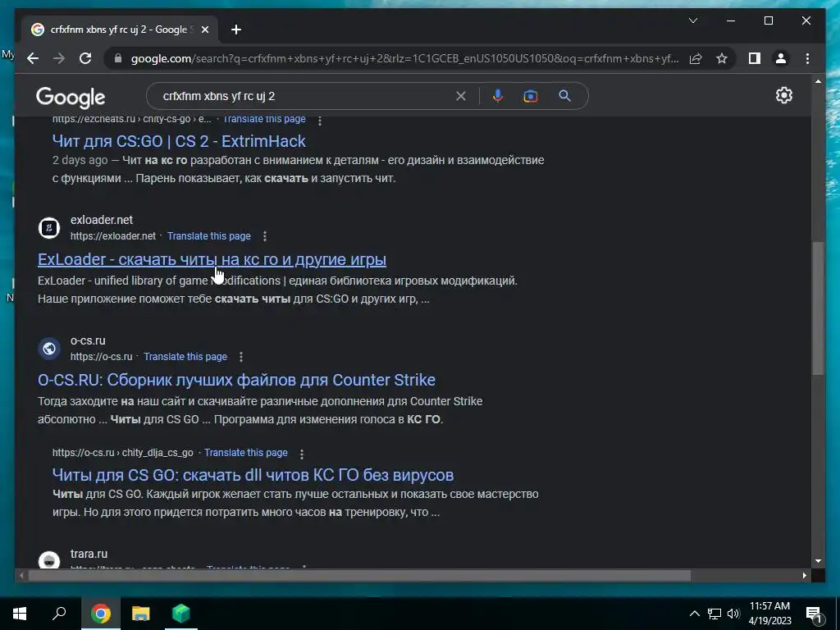
Task: Translate the o-cs.ru result page
Action: (x=185, y=357)
